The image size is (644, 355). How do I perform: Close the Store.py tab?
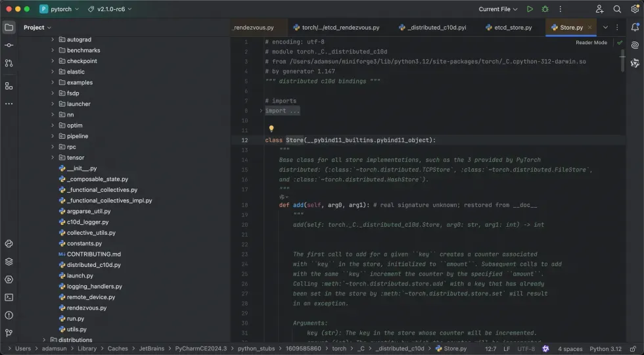[x=590, y=28]
